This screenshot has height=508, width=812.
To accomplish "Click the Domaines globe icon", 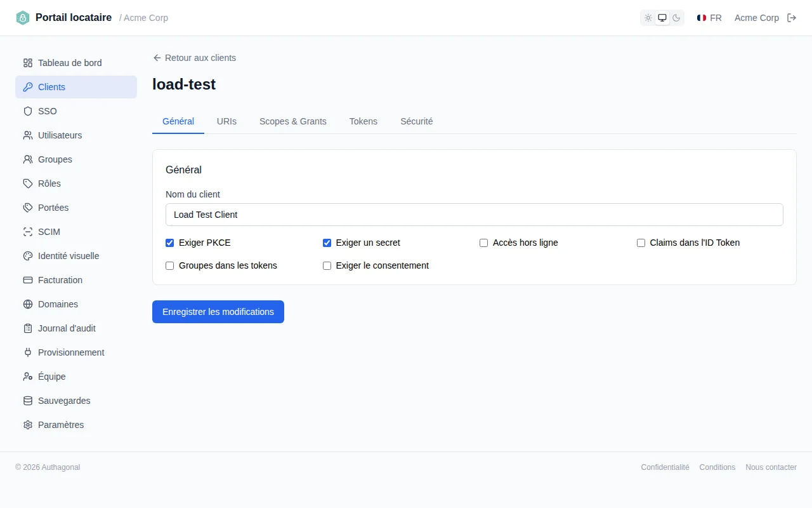I will pos(28,304).
